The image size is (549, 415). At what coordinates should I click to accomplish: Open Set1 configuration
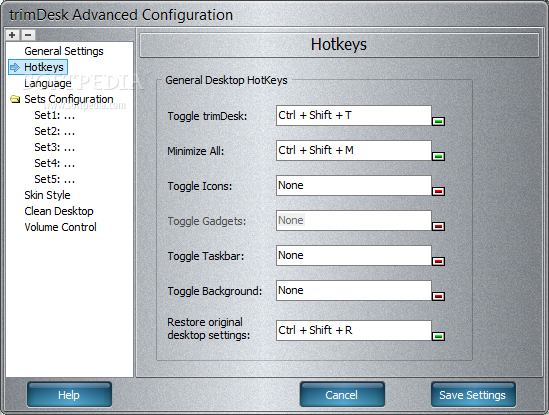[55, 115]
